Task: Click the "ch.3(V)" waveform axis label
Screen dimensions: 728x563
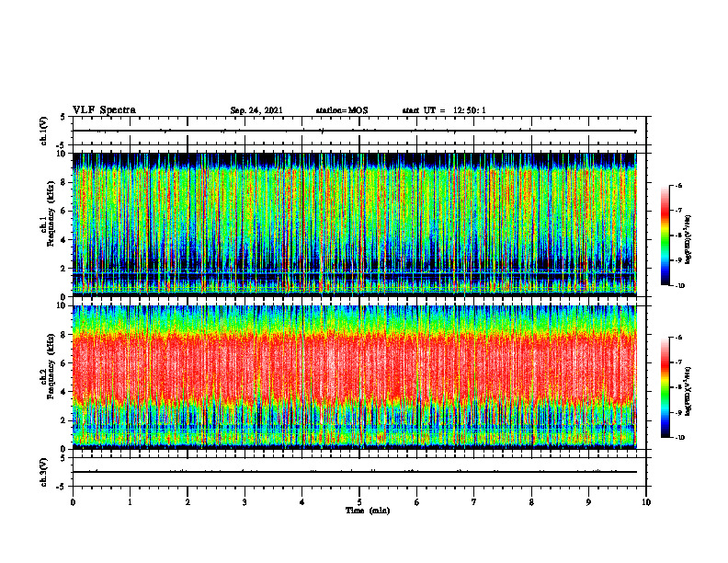Action: click(44, 472)
